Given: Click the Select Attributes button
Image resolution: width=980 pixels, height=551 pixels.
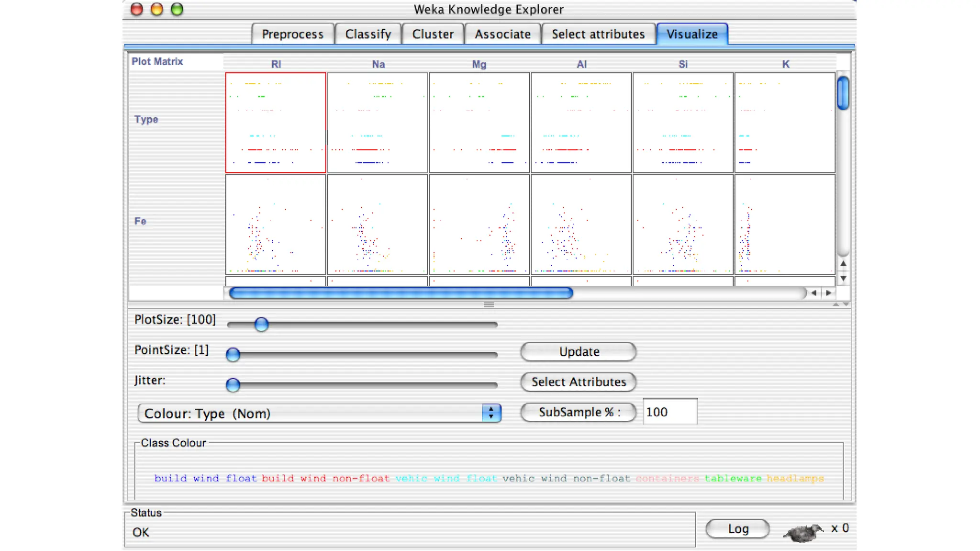Looking at the screenshot, I should coord(578,382).
